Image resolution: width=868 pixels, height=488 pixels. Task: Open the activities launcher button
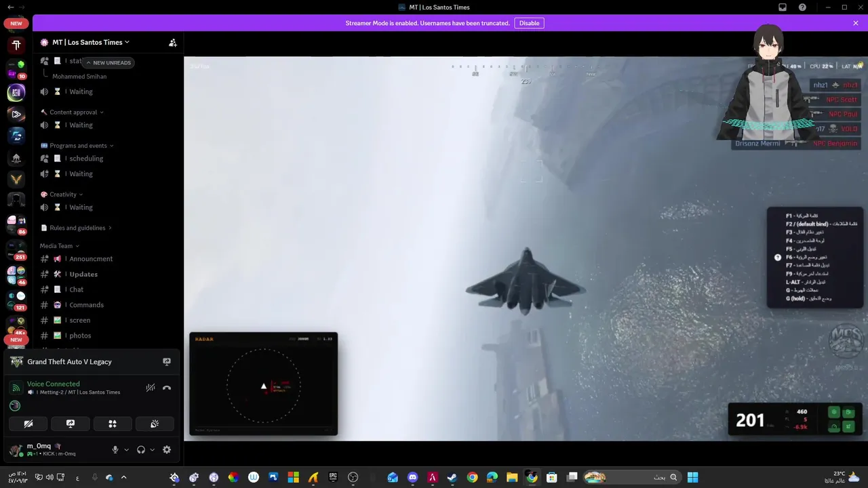click(x=113, y=424)
